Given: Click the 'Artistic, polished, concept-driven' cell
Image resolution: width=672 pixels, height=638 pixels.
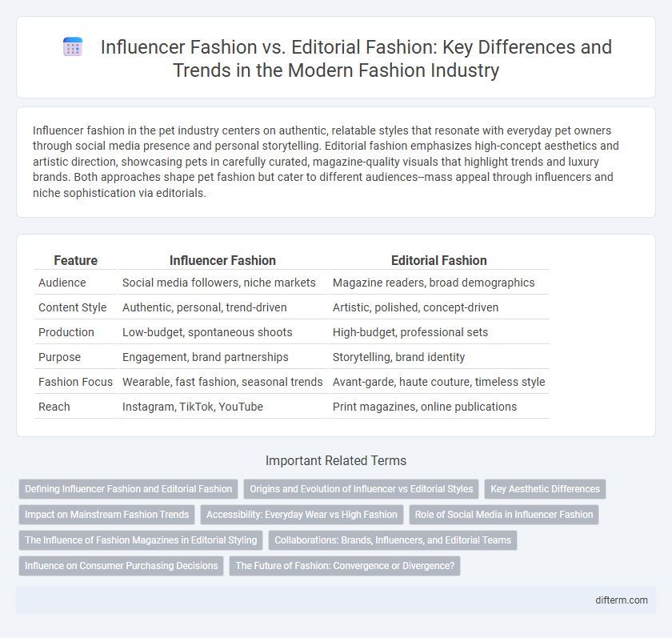Looking at the screenshot, I should [x=439, y=307].
